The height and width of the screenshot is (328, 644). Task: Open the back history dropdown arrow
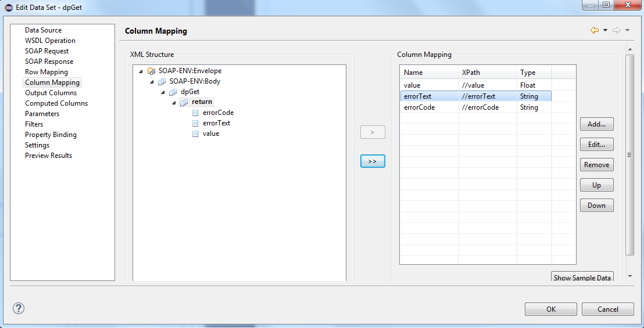point(605,30)
